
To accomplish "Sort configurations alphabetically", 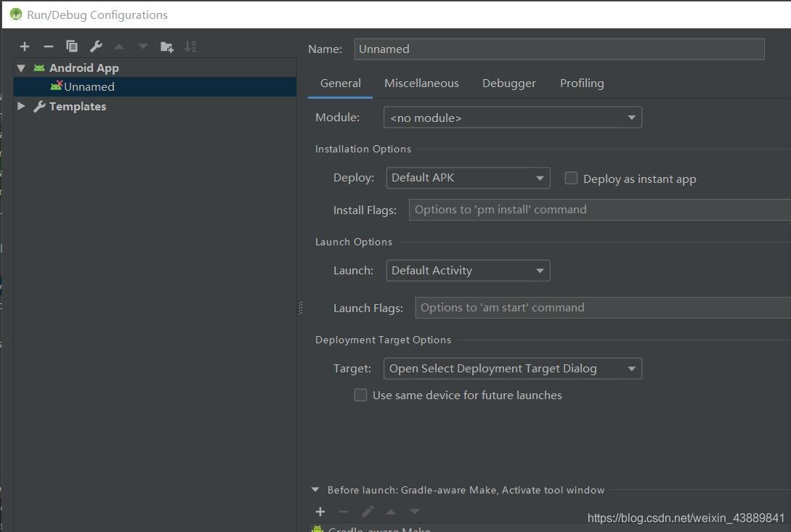I will (190, 46).
